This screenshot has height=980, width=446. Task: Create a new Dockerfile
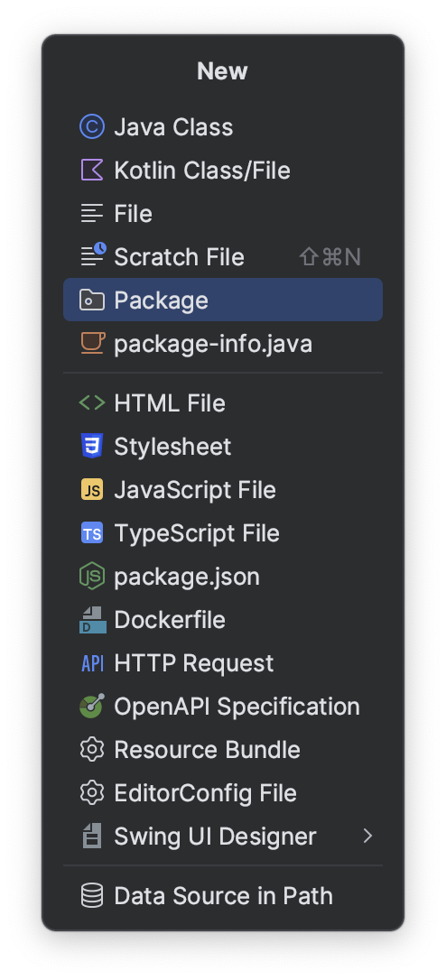[223, 620]
